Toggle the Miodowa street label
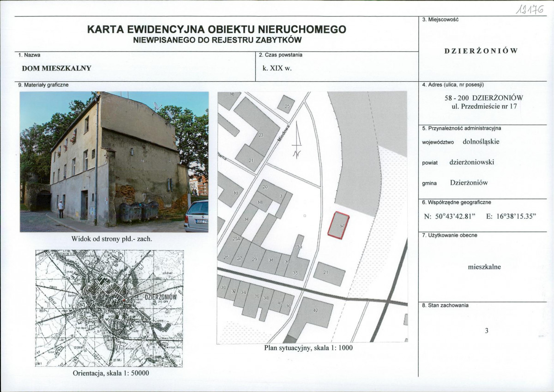554x392 pixels. [x=283, y=133]
